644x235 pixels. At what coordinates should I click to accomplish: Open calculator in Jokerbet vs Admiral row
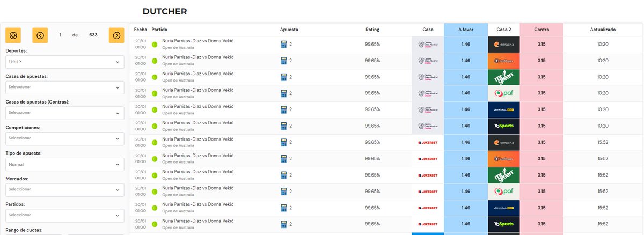coord(283,208)
